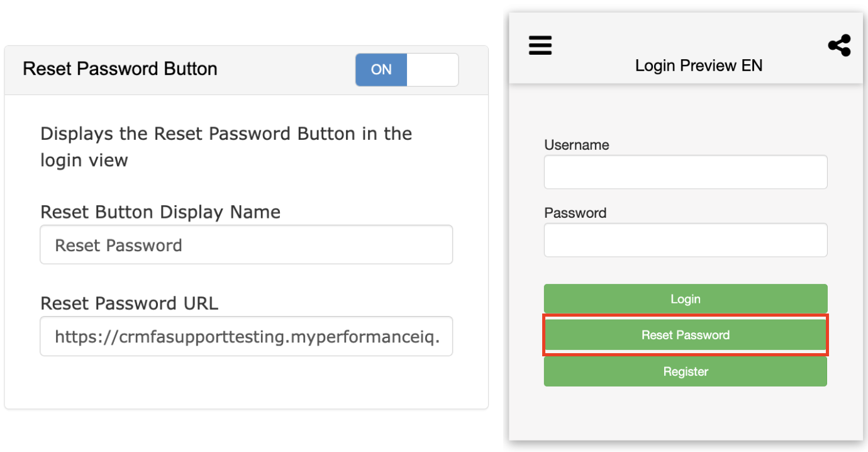Click the white handle of the ON switch

click(x=433, y=69)
